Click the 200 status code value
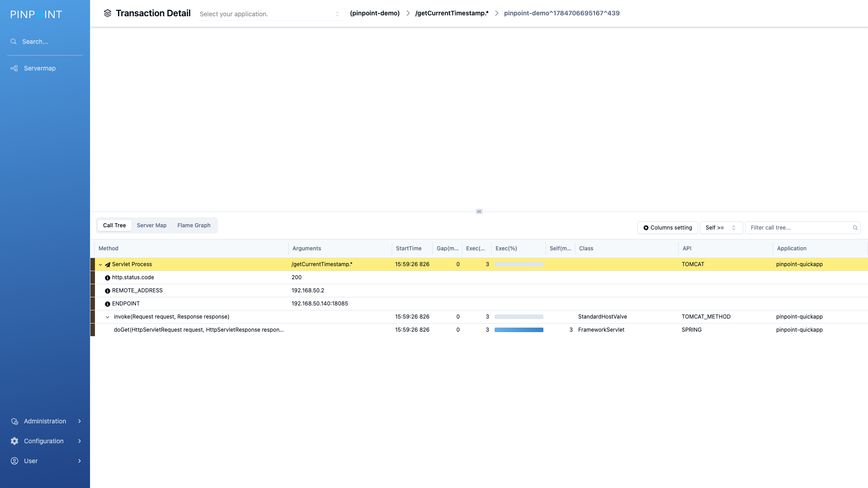Screen dimensions: 868x488 [297, 277]
